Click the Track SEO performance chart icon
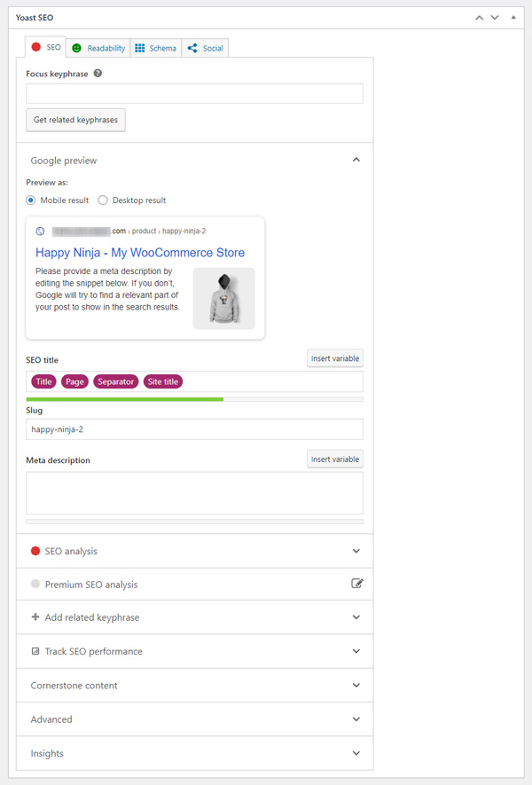 pos(35,651)
